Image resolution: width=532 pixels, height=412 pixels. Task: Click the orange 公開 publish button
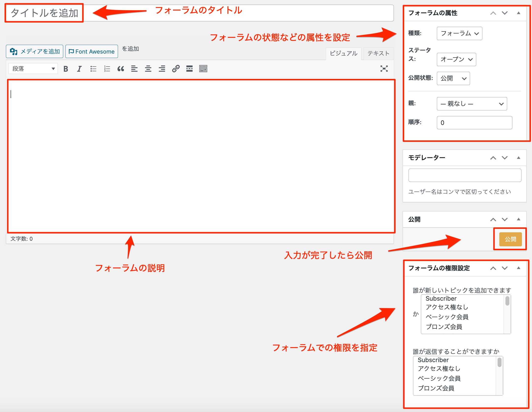(510, 239)
